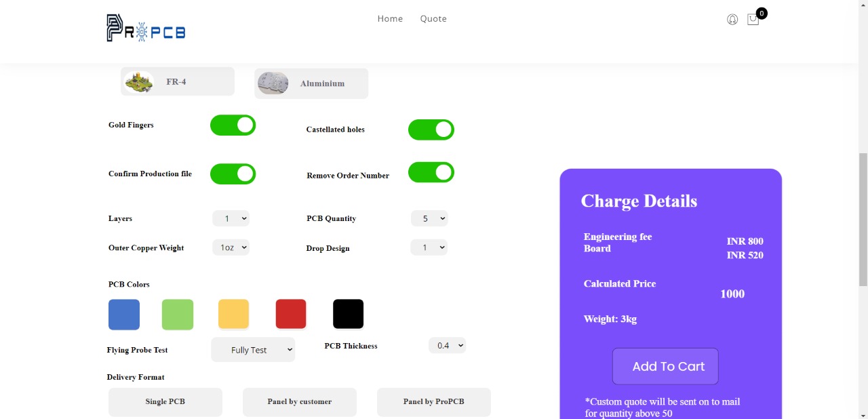868x419 pixels.
Task: Choose Panel by ProPCB delivery format
Action: [x=434, y=402]
